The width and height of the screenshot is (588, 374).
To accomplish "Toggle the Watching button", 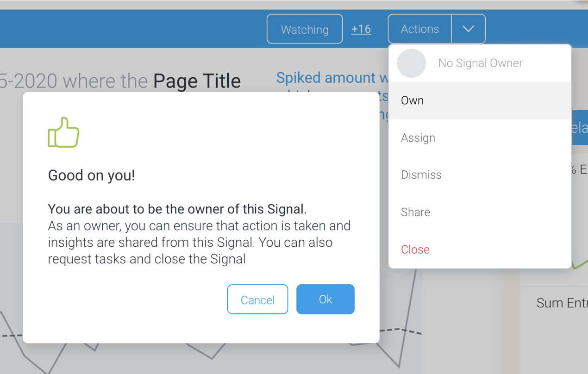I will click(x=305, y=29).
